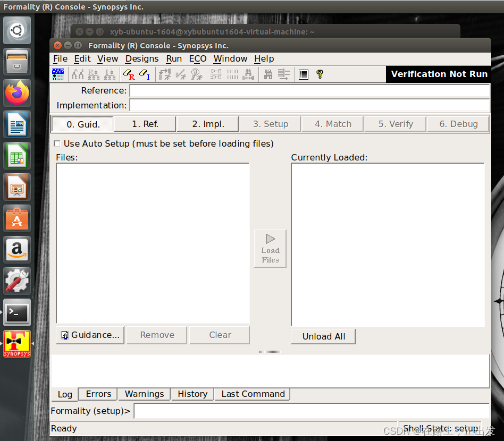Click the run verify checkmark toolbar icon
The width and height of the screenshot is (504, 441).
(181, 74)
